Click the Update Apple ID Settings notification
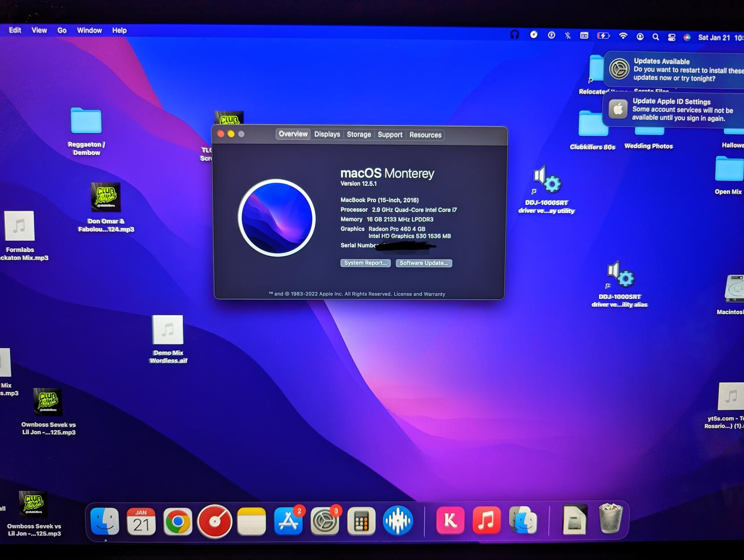This screenshot has height=560, width=744. tap(673, 110)
